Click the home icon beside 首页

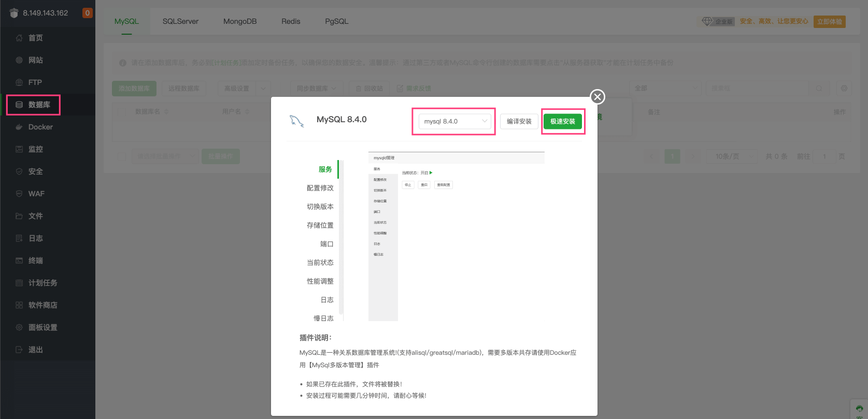pyautogui.click(x=19, y=38)
